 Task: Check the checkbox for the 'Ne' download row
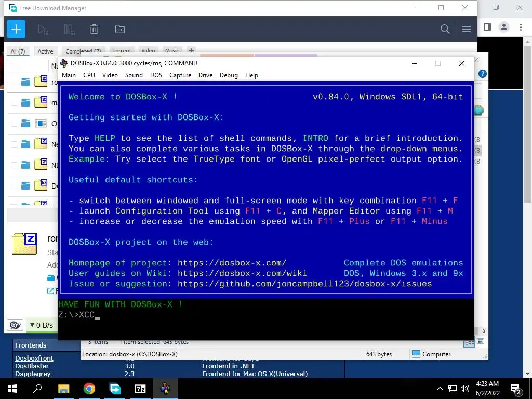pyautogui.click(x=14, y=144)
